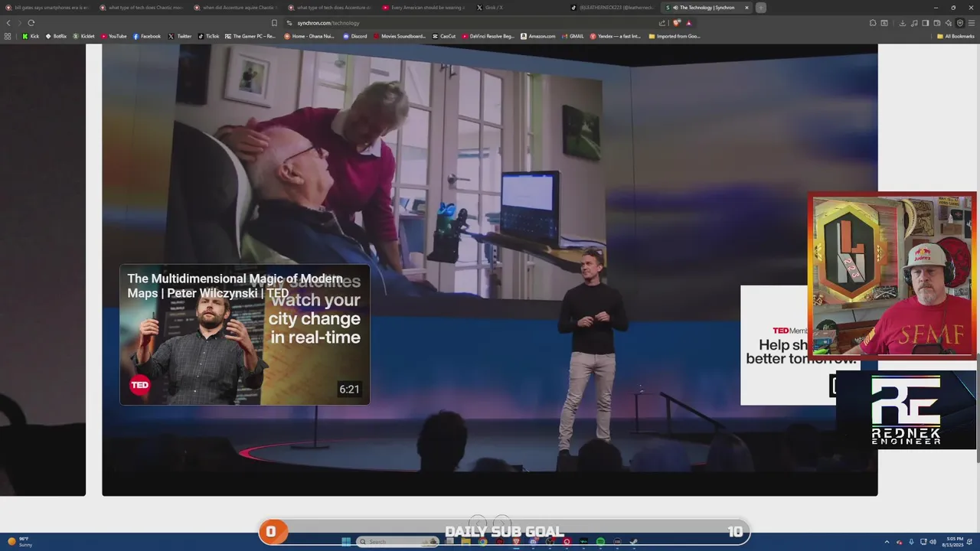
Task: Open the DaVinci Resolve bookmark
Action: click(x=488, y=36)
